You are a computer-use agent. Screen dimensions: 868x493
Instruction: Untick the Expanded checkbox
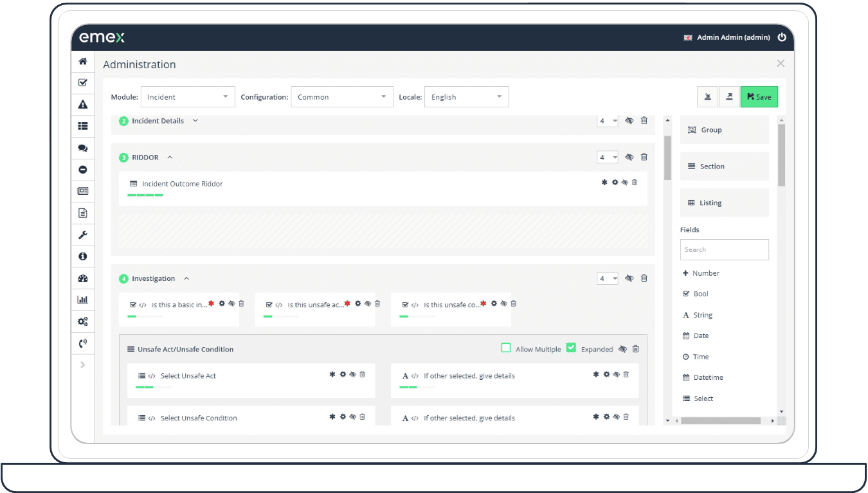click(x=571, y=348)
